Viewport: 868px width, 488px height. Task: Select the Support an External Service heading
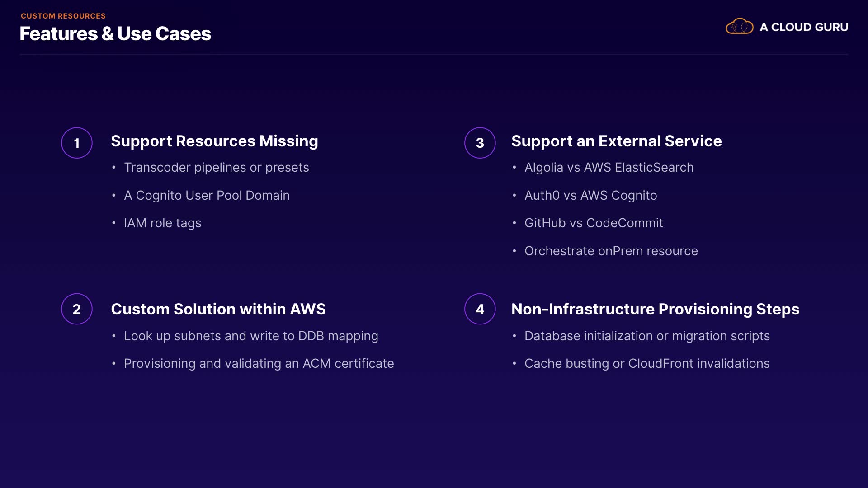pyautogui.click(x=616, y=141)
